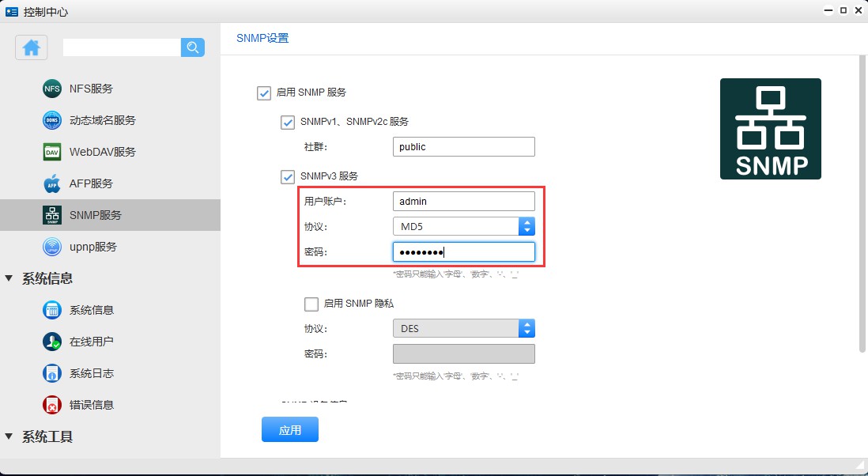The image size is (868, 476).
Task: Click the home icon above sidebar
Action: point(30,47)
